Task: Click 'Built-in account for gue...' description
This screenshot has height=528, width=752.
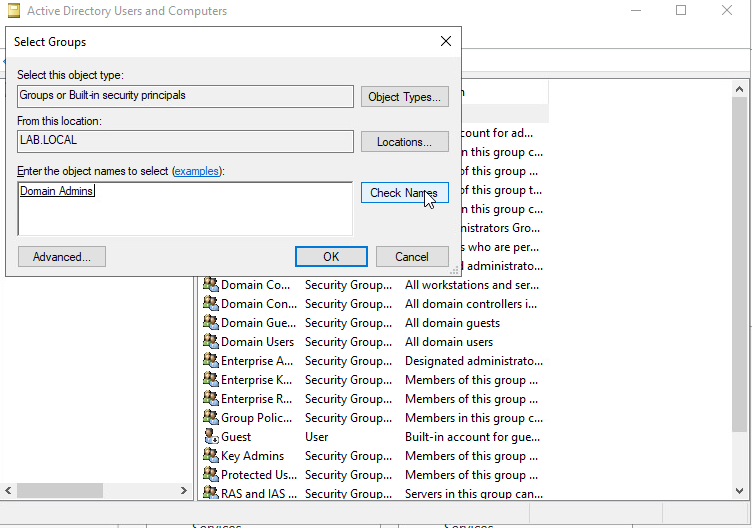Action: point(472,437)
